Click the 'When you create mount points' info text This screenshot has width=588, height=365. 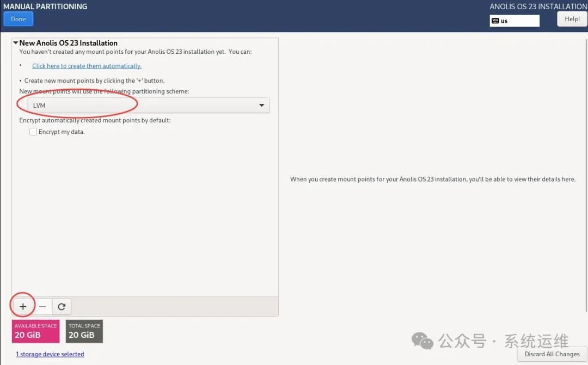pos(433,179)
